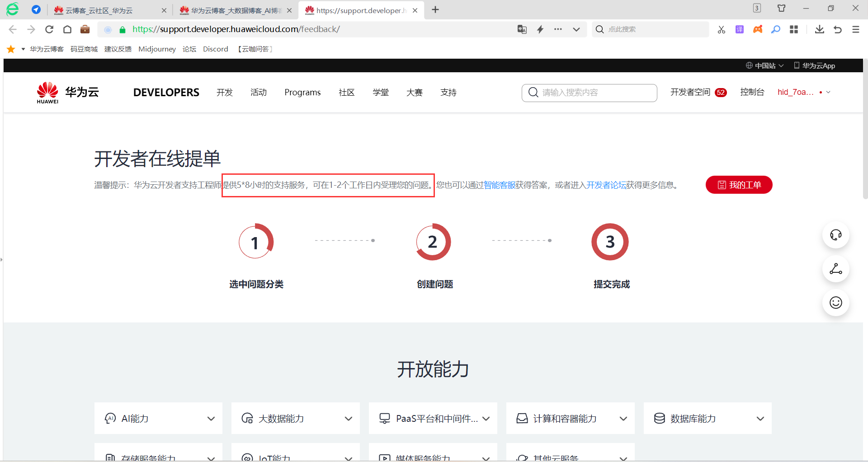Click the 请输入搜索内容 search box
868x462 pixels.
pyautogui.click(x=590, y=93)
